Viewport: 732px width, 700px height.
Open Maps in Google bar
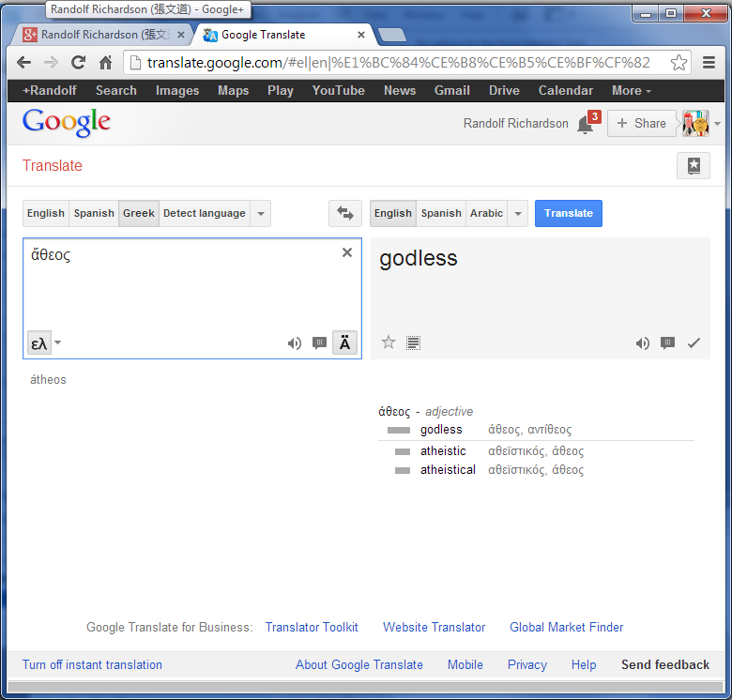234,90
